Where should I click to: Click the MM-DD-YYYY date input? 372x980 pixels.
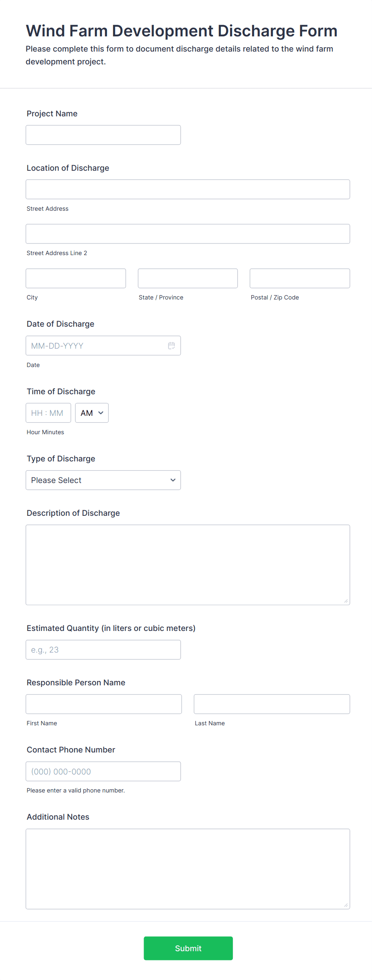pos(96,345)
